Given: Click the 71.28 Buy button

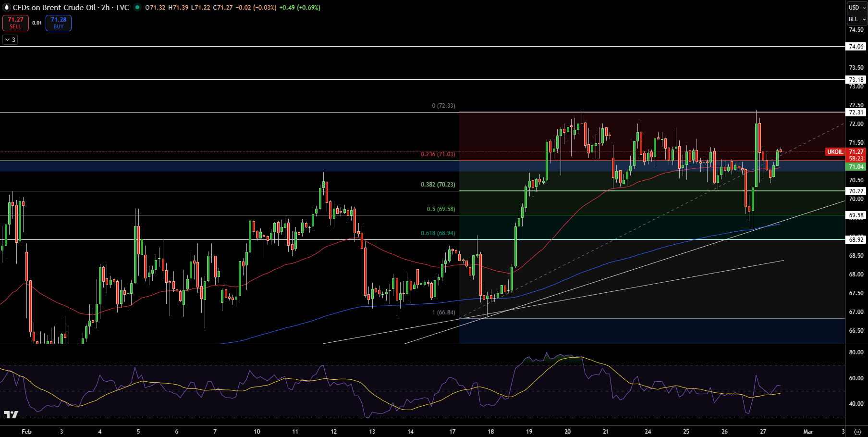Looking at the screenshot, I should pyautogui.click(x=59, y=23).
